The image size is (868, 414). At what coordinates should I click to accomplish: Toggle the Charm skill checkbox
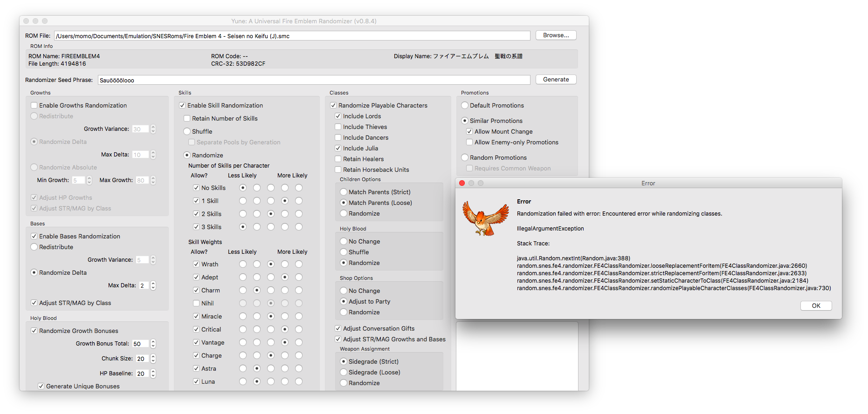[196, 290]
